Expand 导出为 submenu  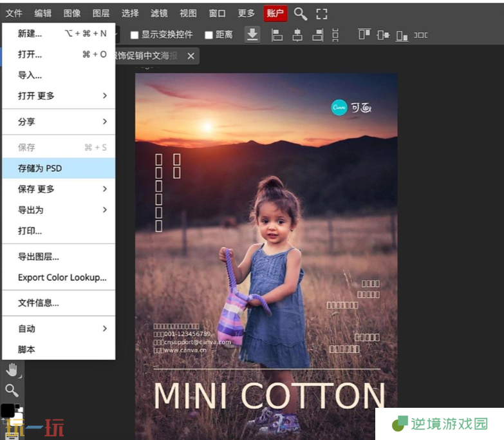[x=59, y=210]
